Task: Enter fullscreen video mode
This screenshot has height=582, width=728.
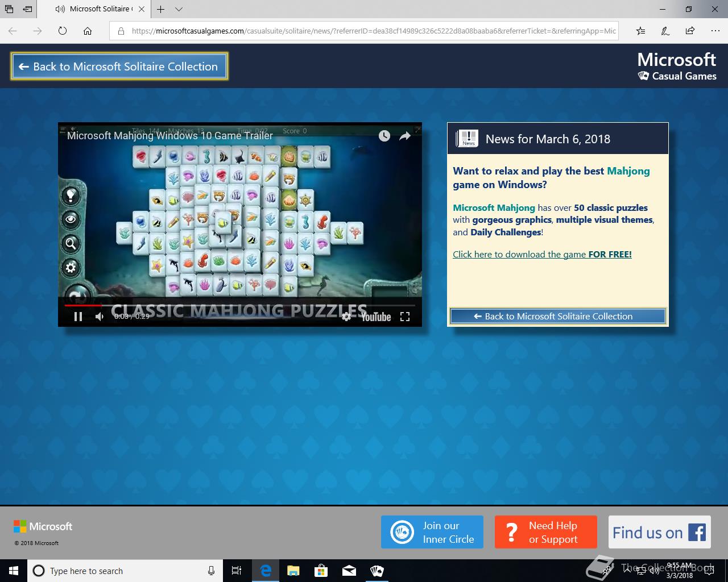Action: click(x=405, y=317)
